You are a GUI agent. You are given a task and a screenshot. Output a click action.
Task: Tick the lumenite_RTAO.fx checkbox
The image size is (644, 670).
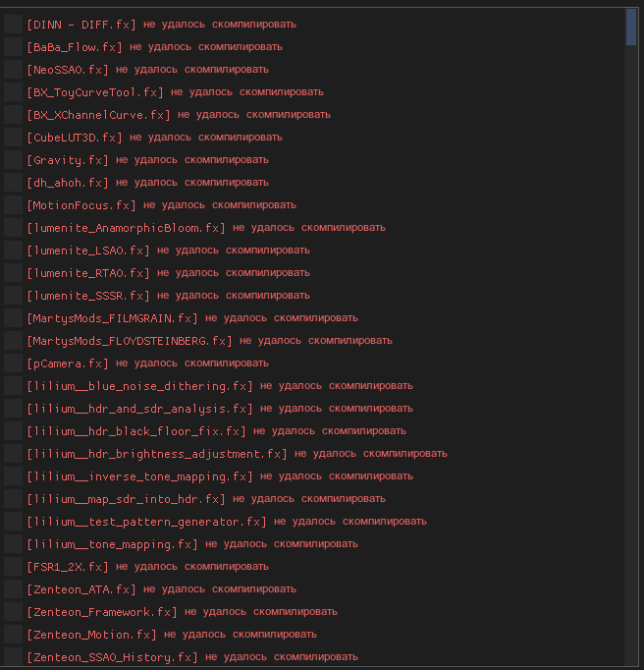tap(13, 273)
